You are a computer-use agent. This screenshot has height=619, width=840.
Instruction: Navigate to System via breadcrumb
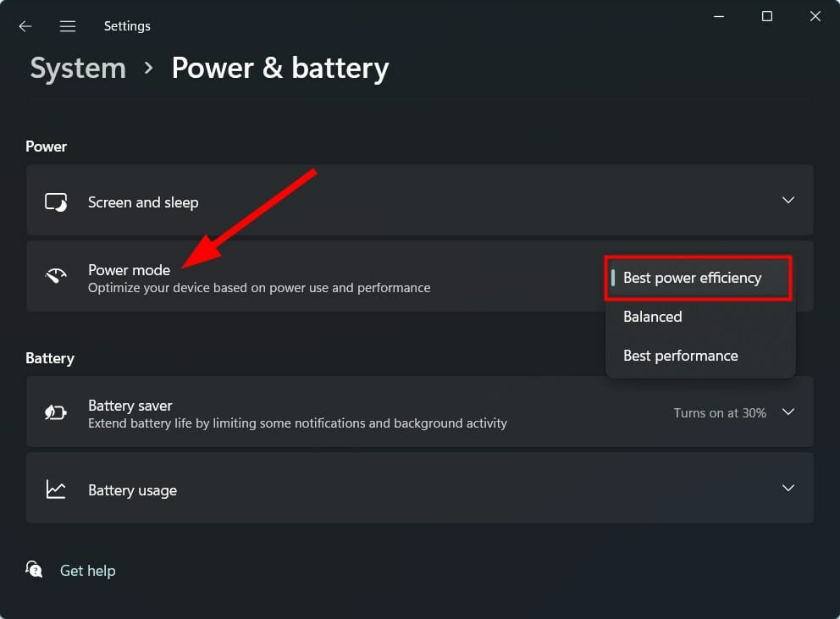(x=77, y=68)
